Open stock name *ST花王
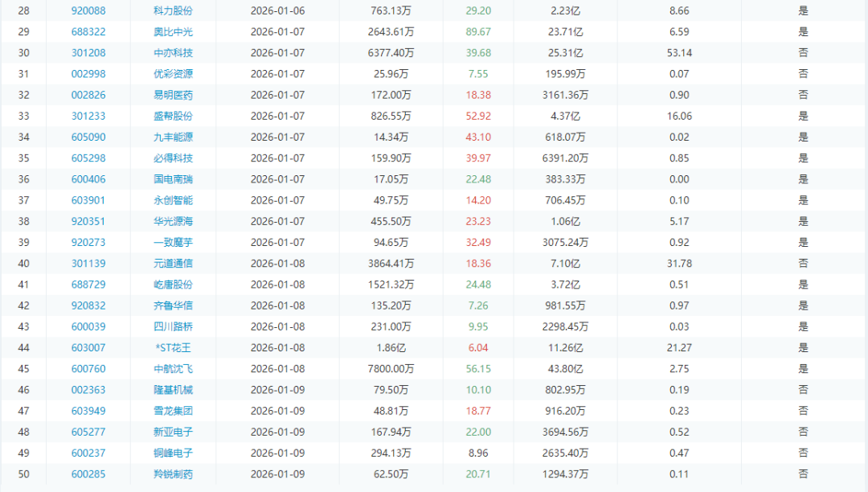The height and width of the screenshot is (492, 868). pyautogui.click(x=174, y=347)
